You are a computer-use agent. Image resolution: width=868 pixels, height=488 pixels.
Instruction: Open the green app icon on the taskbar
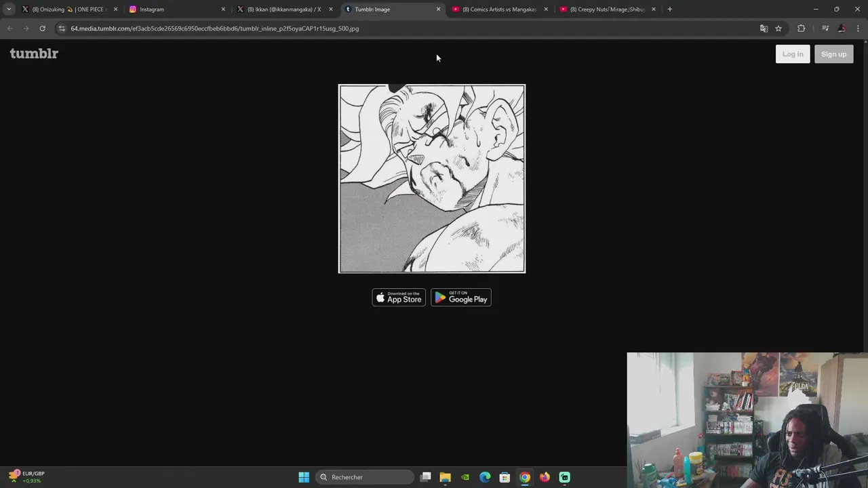tap(564, 477)
